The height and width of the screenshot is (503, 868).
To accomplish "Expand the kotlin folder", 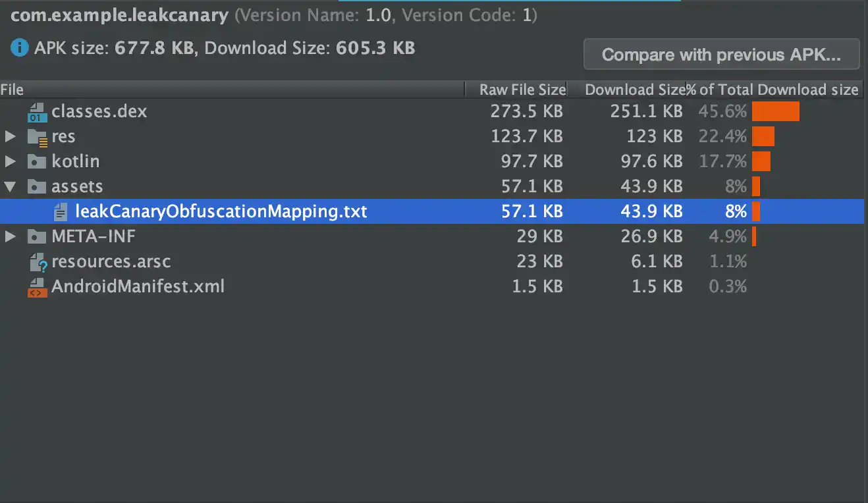I will coord(10,162).
